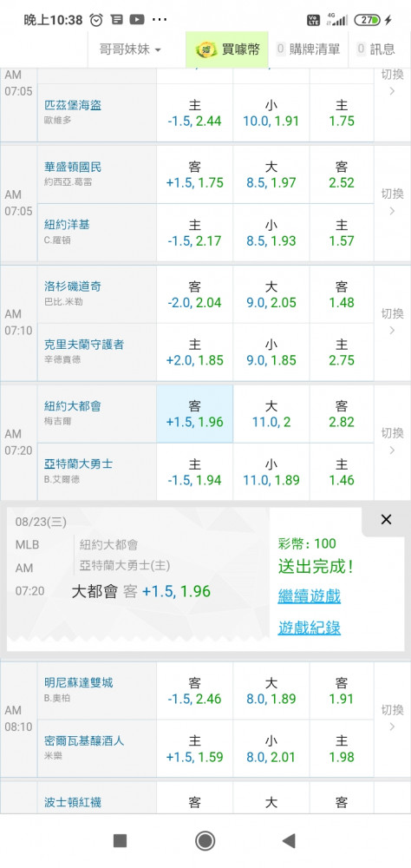The image size is (411, 868).
Task: Tap the battery indicator icon
Action: pos(368,20)
